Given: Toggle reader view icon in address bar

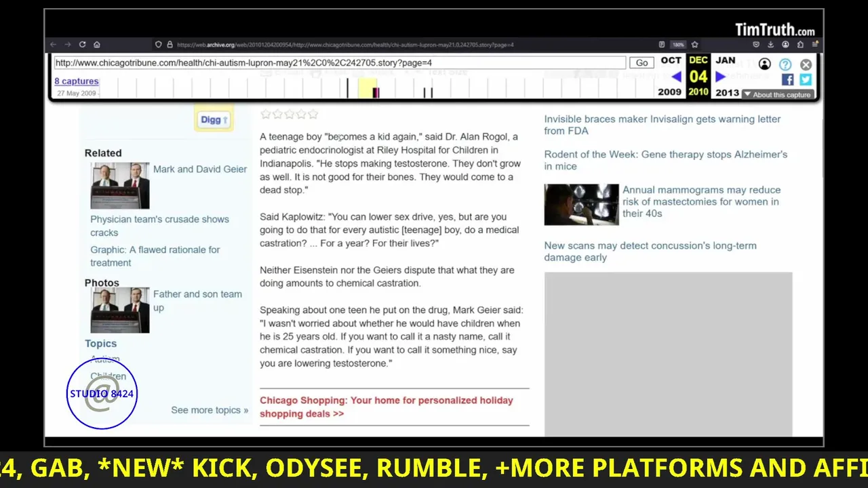Looking at the screenshot, I should [x=662, y=45].
